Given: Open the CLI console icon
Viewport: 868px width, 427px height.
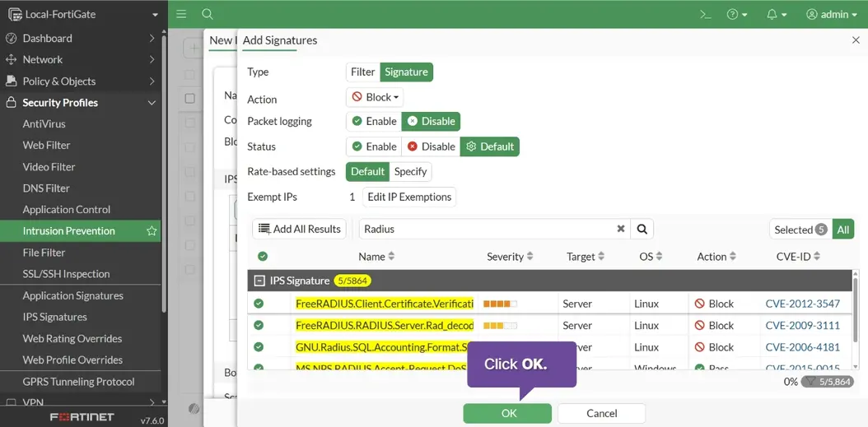Looking at the screenshot, I should 705,15.
